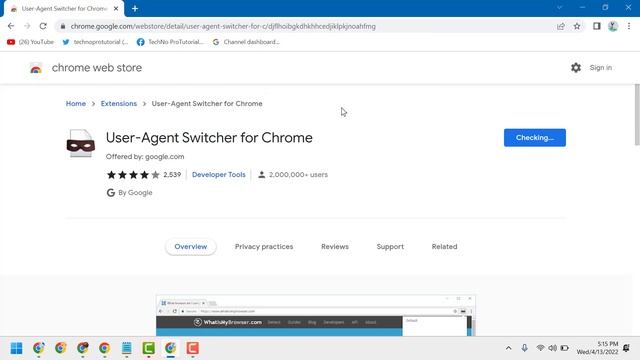Share this page icon in address bar

click(x=561, y=26)
